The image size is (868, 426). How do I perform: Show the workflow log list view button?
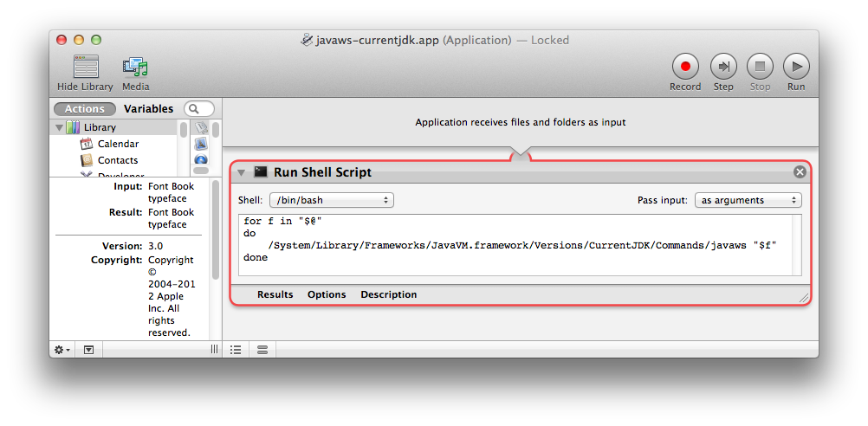point(236,350)
